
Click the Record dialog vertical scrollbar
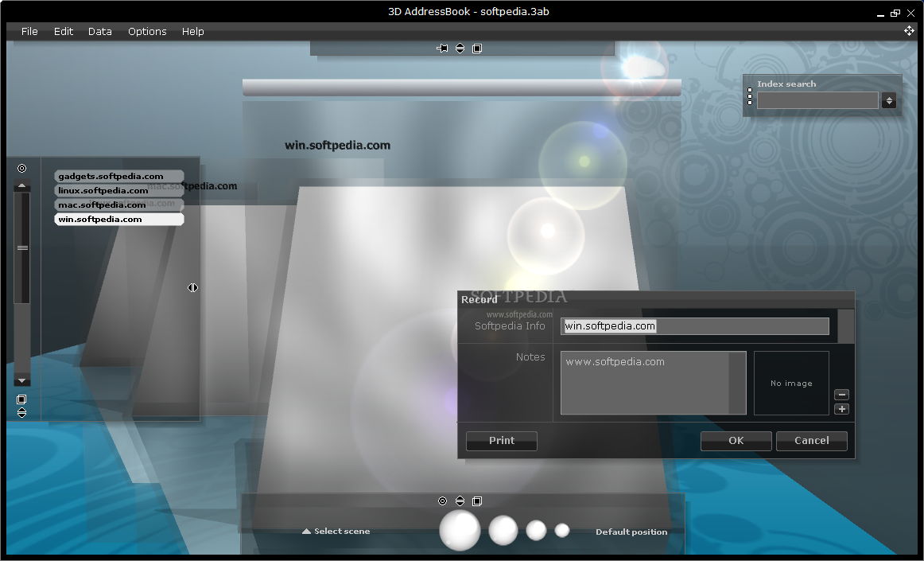tap(845, 326)
